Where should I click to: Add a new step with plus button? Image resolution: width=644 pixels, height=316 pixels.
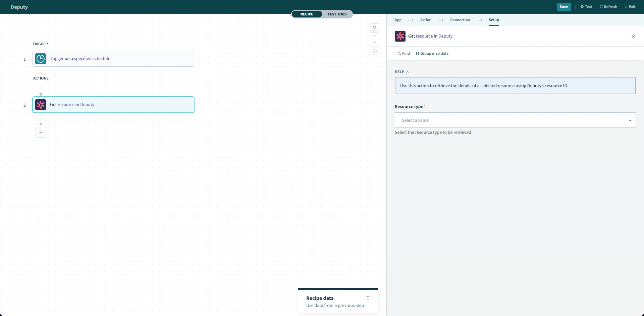coord(41,132)
